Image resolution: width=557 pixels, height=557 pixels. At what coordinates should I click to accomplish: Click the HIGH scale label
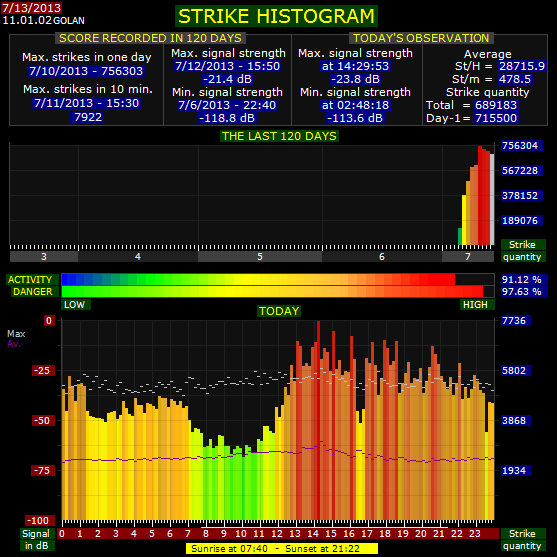click(x=476, y=304)
